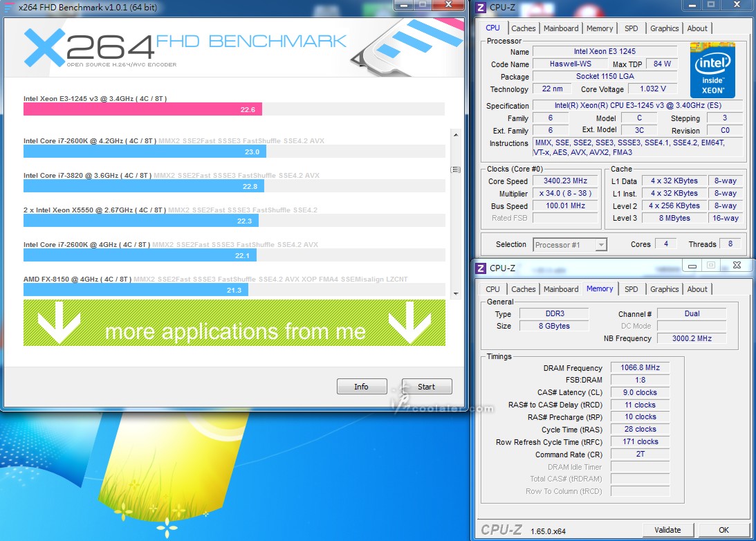Click the Intel Core i7-3820 result label
756x541 pixels.
88,176
